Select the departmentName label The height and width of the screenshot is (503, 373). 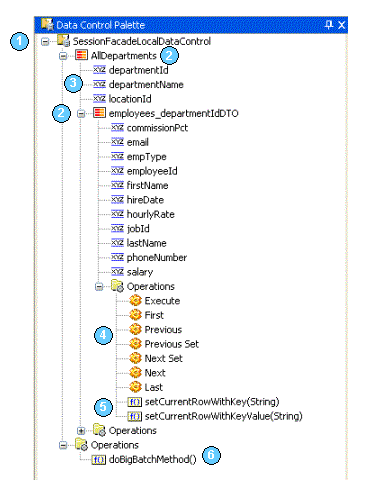pos(146,84)
